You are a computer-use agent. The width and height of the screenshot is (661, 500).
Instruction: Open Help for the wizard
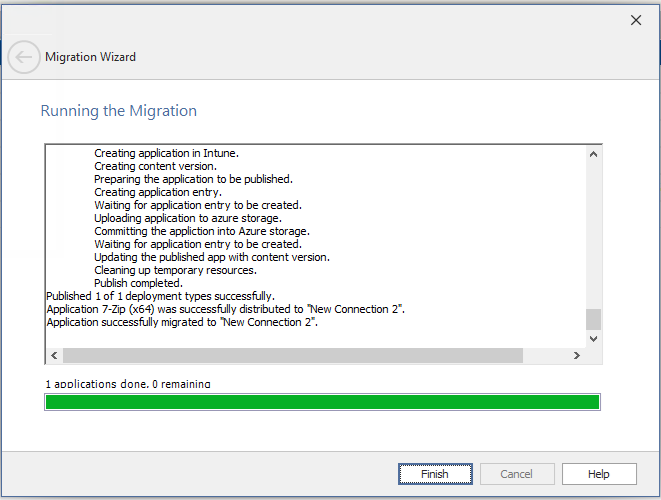point(599,474)
